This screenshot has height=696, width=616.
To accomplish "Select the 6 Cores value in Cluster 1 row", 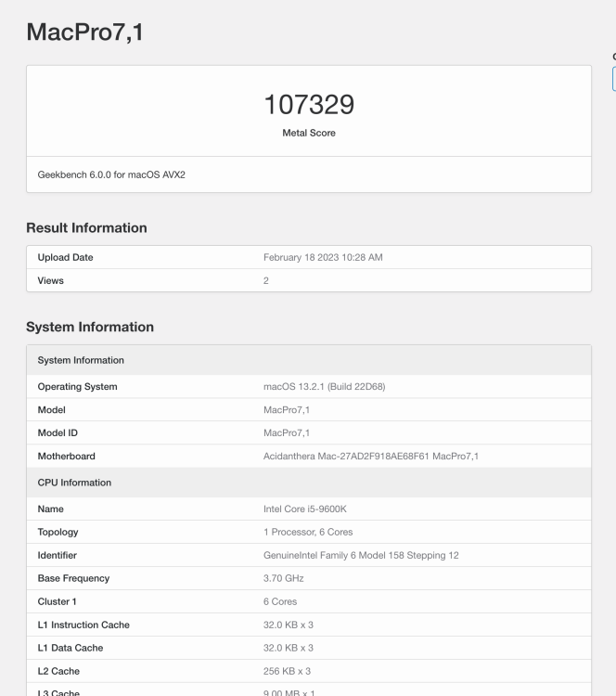I will click(x=280, y=601).
